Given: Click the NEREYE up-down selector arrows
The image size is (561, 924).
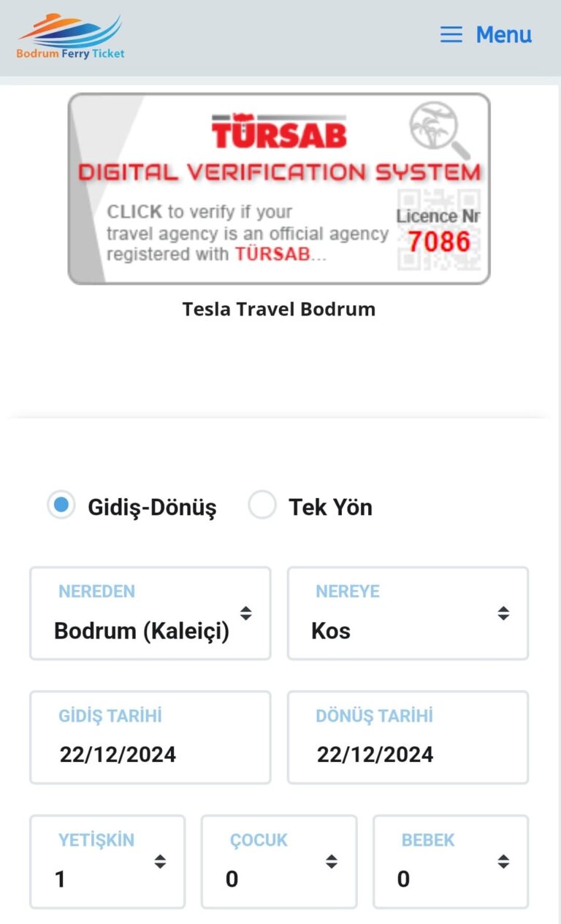Looking at the screenshot, I should [504, 614].
